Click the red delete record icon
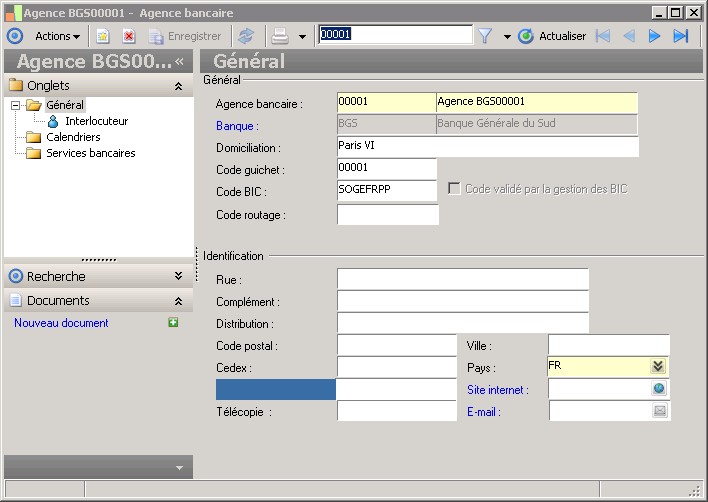The width and height of the screenshot is (708, 502). pyautogui.click(x=129, y=36)
